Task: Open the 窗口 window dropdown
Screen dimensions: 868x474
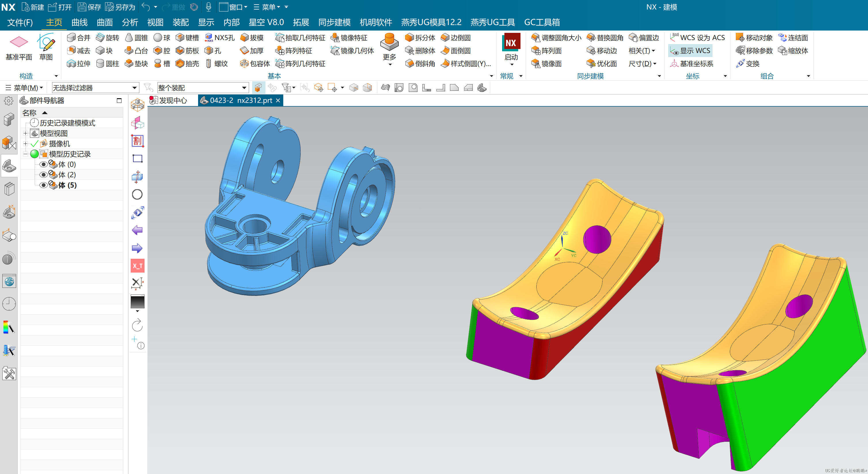Action: click(233, 7)
